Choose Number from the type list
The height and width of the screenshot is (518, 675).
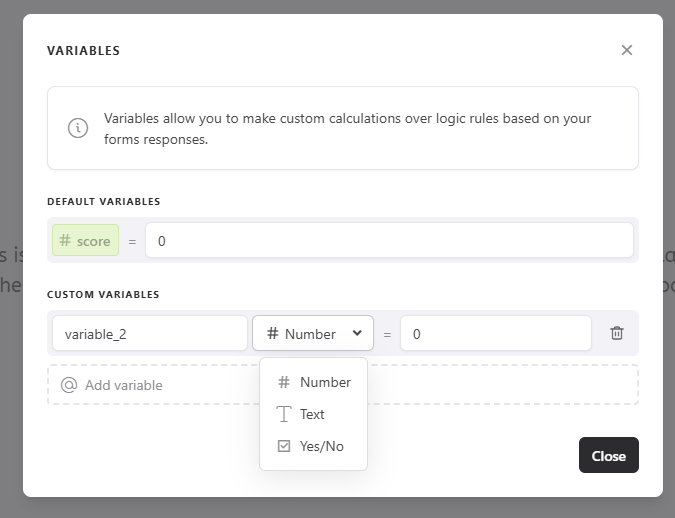[x=325, y=382]
